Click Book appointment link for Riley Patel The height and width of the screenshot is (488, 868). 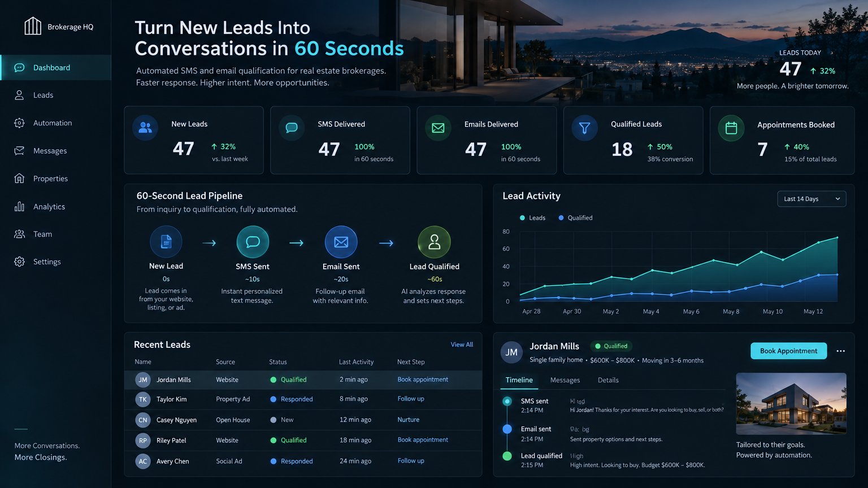point(423,440)
